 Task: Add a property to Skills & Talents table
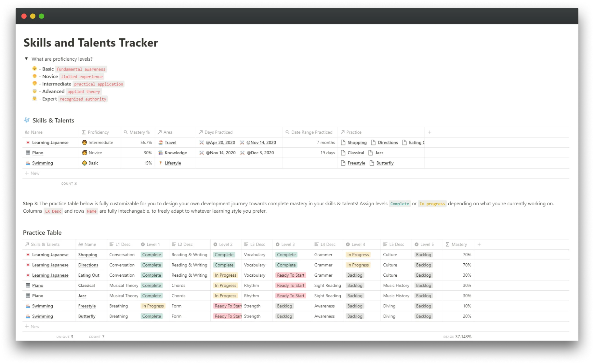(429, 132)
